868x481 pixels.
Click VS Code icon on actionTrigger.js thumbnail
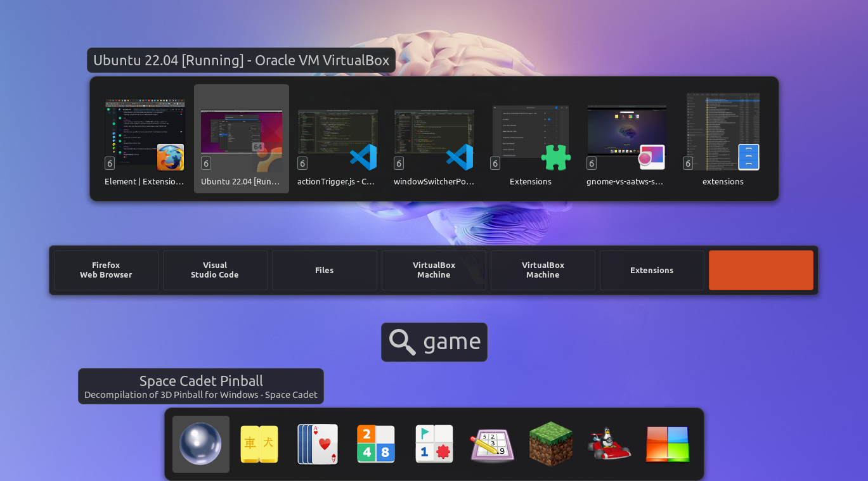tap(363, 157)
